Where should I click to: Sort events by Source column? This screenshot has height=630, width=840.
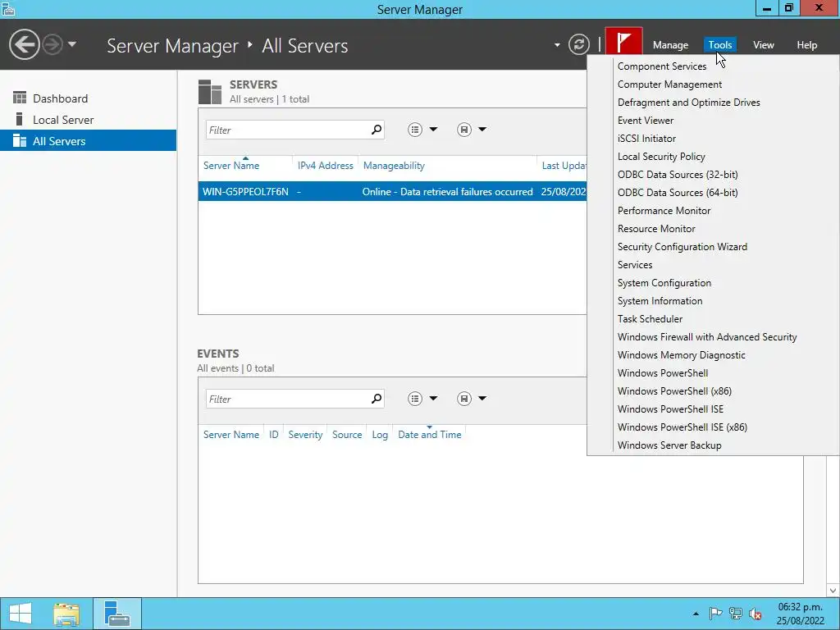click(347, 435)
